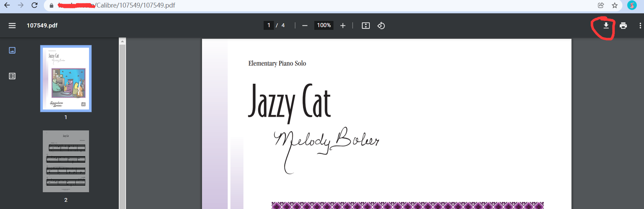This screenshot has width=644, height=209.
Task: Toggle the PDF sidebar hamburger menu
Action: (12, 25)
